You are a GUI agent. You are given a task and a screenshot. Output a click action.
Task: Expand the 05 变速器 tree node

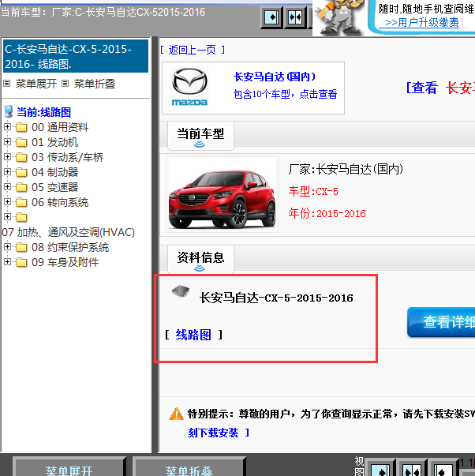tap(7, 187)
